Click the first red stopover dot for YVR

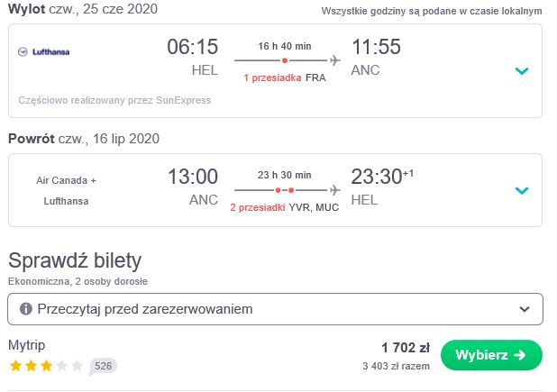pyautogui.click(x=278, y=190)
